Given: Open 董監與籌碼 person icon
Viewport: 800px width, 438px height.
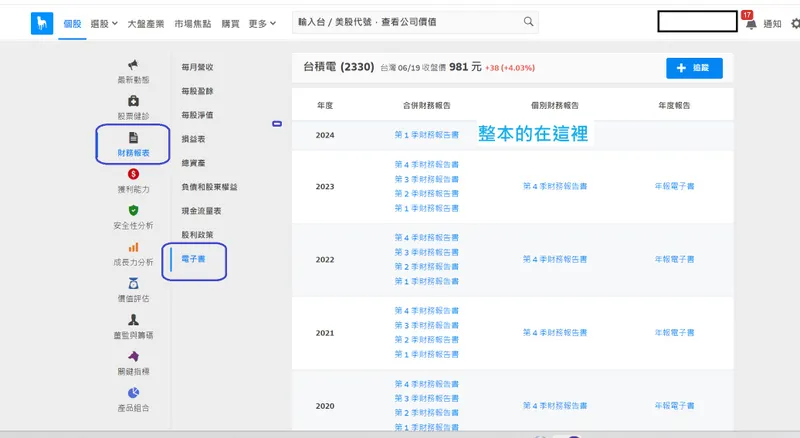Looking at the screenshot, I should (x=133, y=320).
